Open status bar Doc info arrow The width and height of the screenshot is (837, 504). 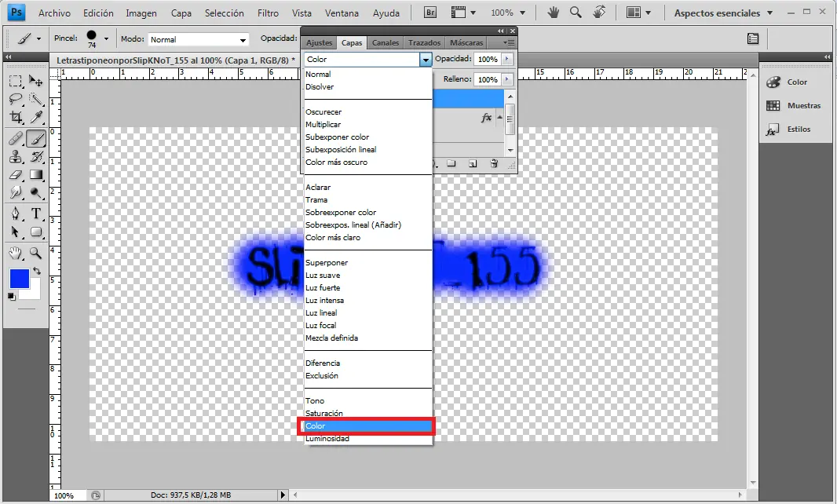(x=283, y=495)
